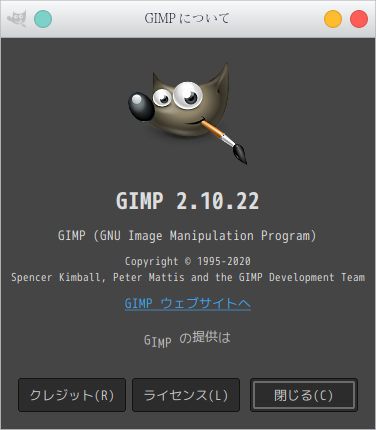376x430 pixels.
Task: Open the ライセンス(L) license button
Action: 186,395
